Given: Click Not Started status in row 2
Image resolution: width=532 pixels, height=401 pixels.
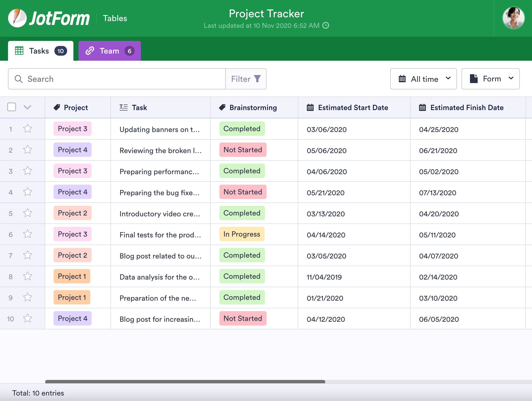Looking at the screenshot, I should (243, 150).
